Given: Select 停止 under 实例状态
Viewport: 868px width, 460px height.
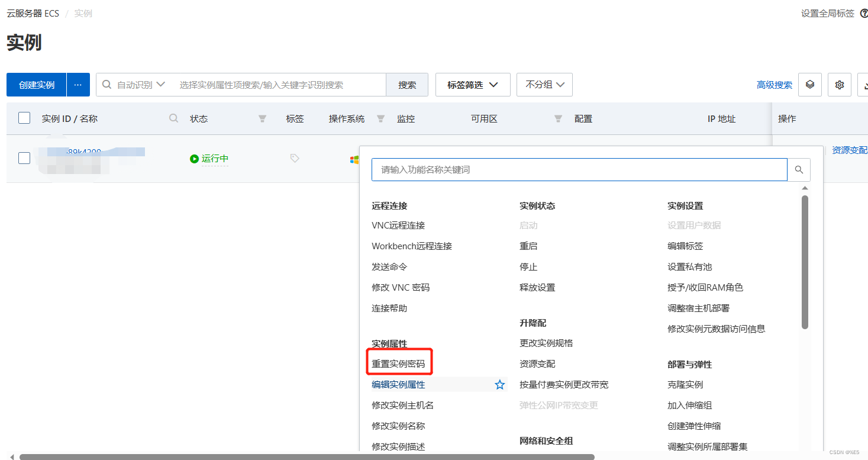Looking at the screenshot, I should tap(528, 267).
